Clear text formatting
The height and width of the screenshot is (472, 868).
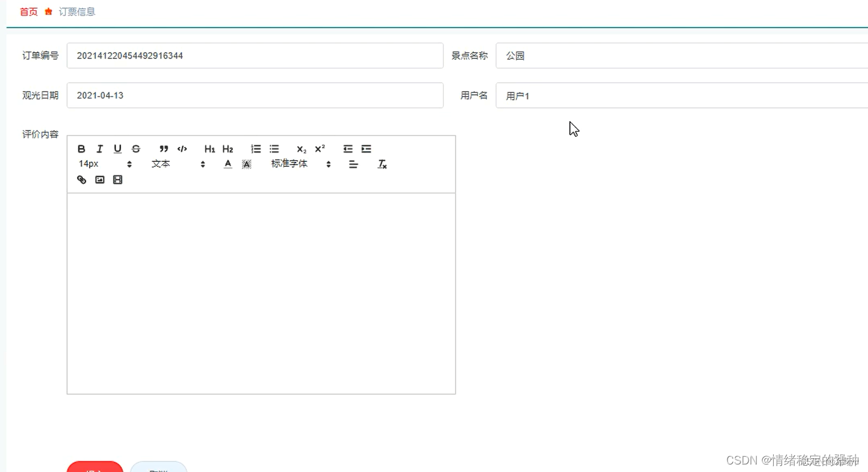[382, 164]
